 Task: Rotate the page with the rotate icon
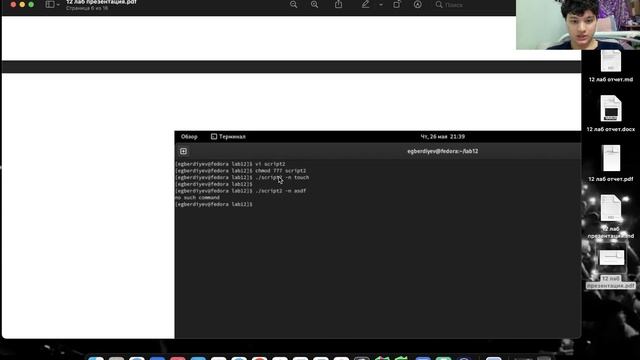point(396,4)
